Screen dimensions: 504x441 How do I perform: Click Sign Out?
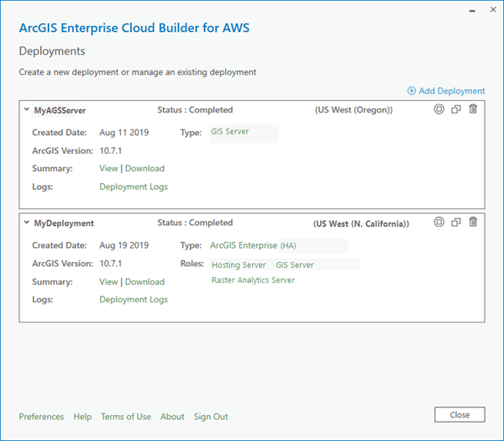[211, 417]
